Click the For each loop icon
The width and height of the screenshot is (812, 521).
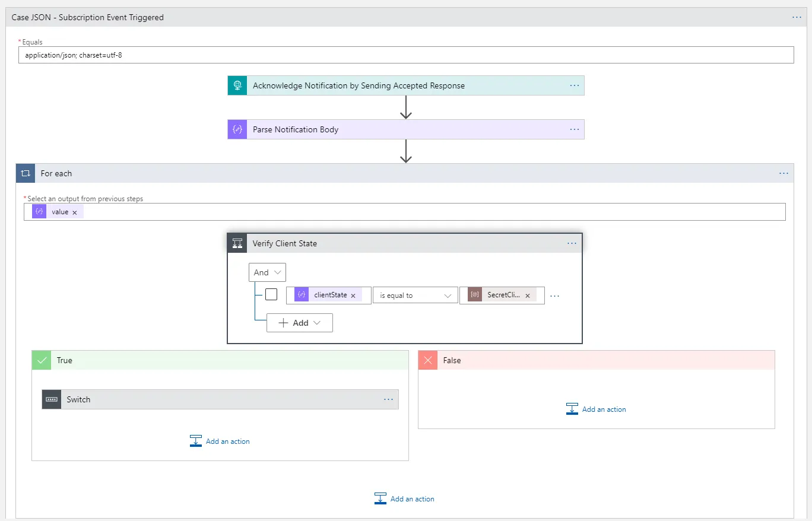pyautogui.click(x=26, y=173)
